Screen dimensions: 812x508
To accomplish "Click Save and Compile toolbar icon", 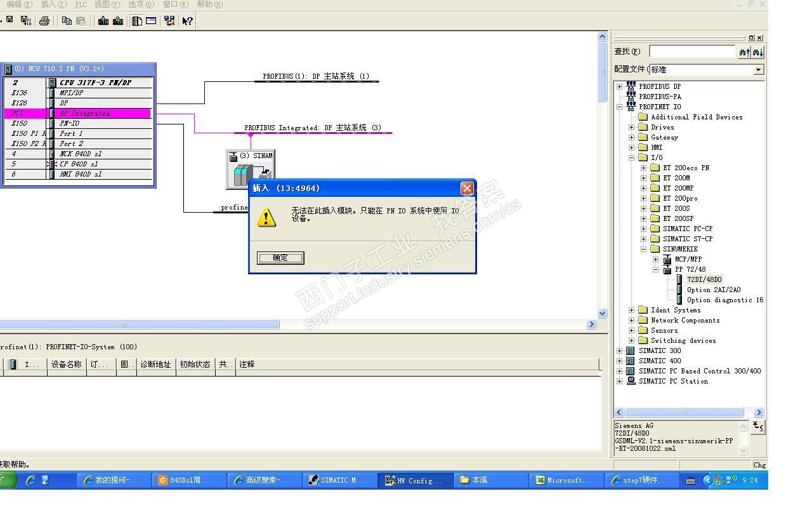I will click(x=26, y=20).
